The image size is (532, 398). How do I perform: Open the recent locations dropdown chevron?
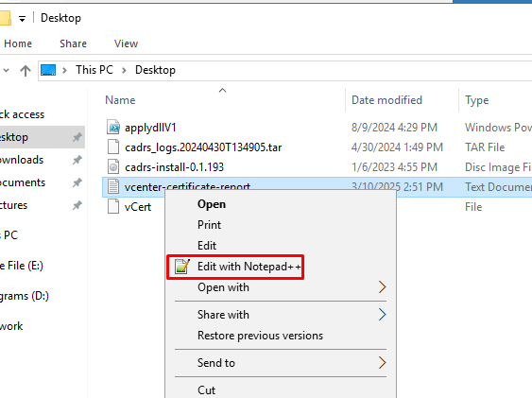tap(7, 71)
